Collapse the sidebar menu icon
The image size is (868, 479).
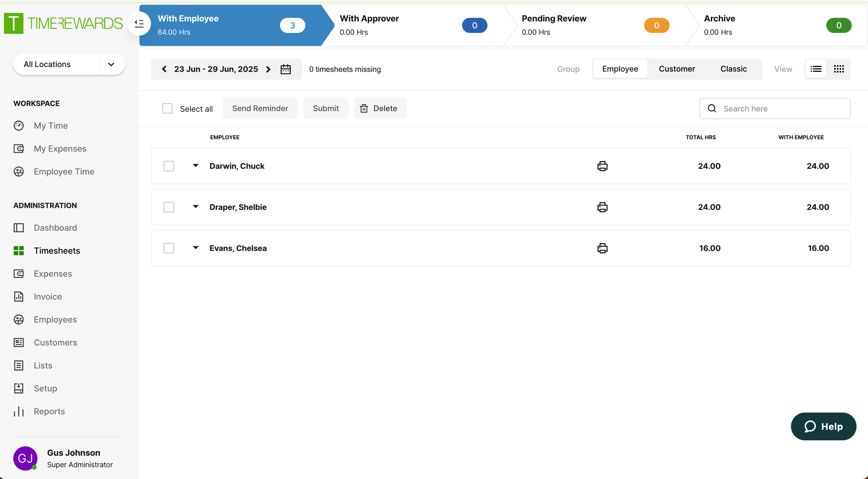[x=139, y=24]
